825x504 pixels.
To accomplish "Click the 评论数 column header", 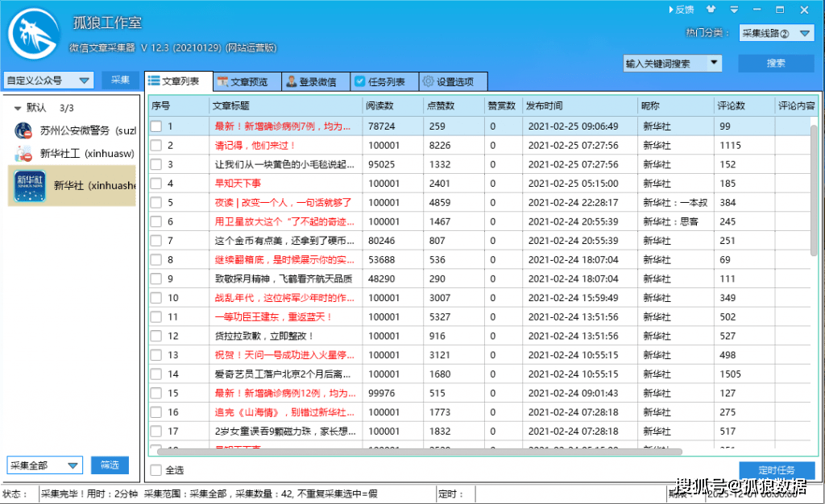I will pyautogui.click(x=744, y=105).
